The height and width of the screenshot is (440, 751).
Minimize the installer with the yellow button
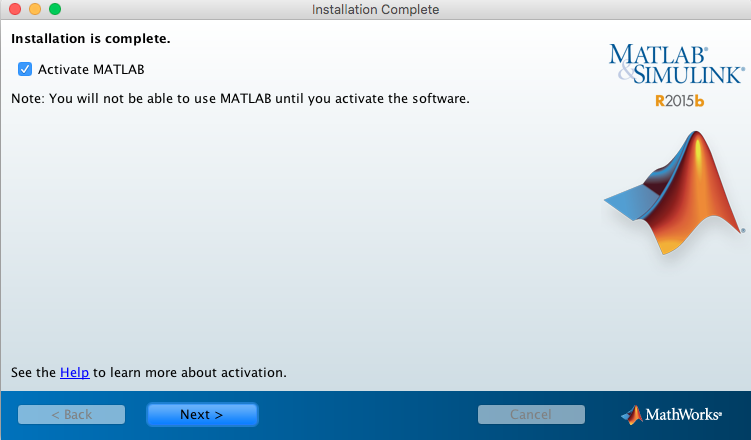(33, 9)
